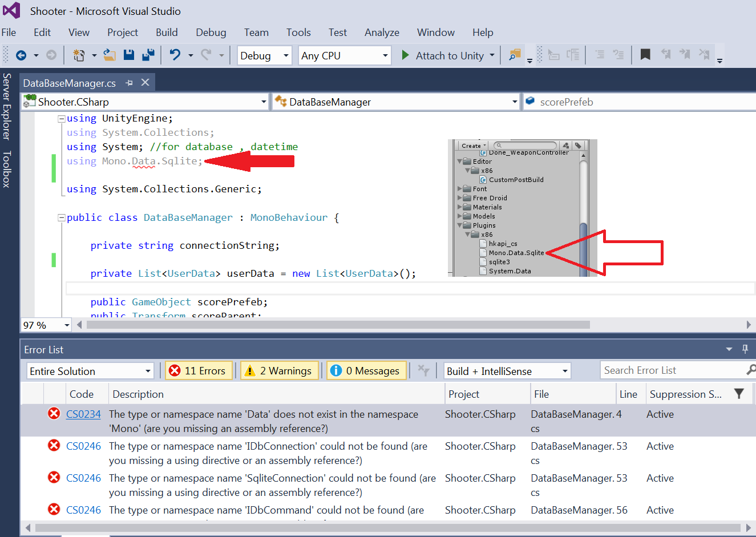This screenshot has width=756, height=537.
Task: Click the Save All icon
Action: pos(148,55)
